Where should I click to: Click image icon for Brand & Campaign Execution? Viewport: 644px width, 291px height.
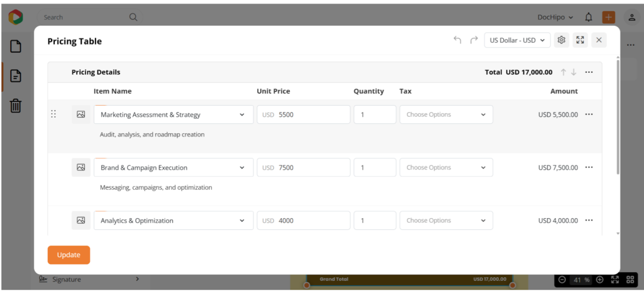point(80,168)
